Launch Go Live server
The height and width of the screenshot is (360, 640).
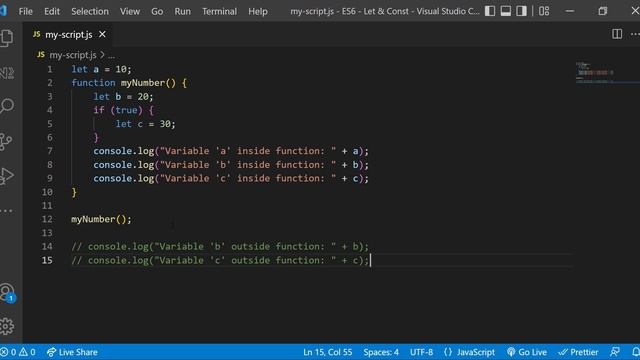(527, 352)
